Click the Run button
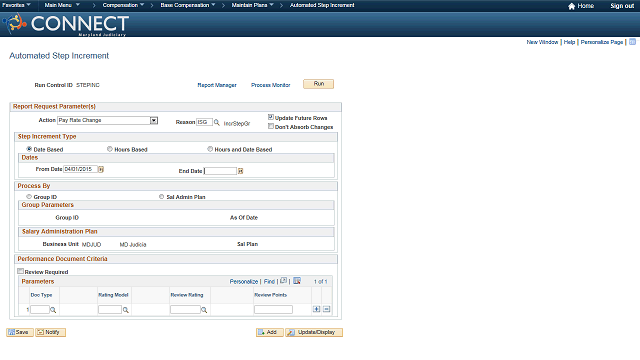This screenshot has width=640, height=360. click(318, 84)
